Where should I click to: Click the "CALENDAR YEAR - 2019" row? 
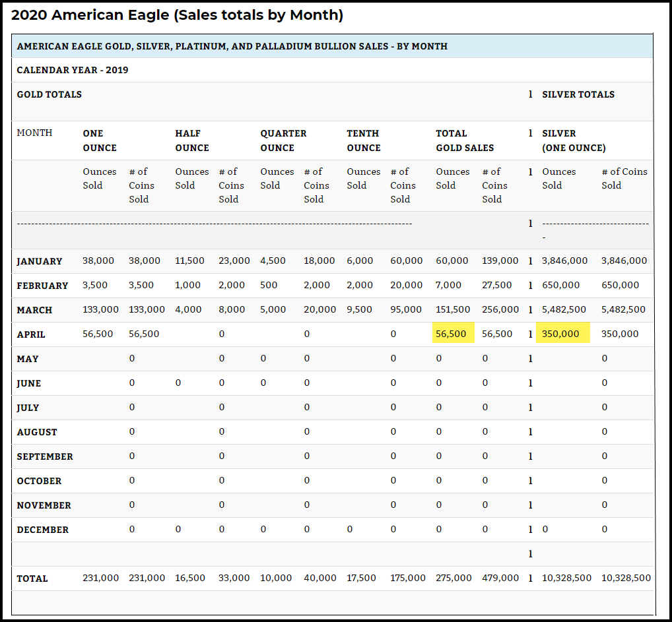(332, 70)
